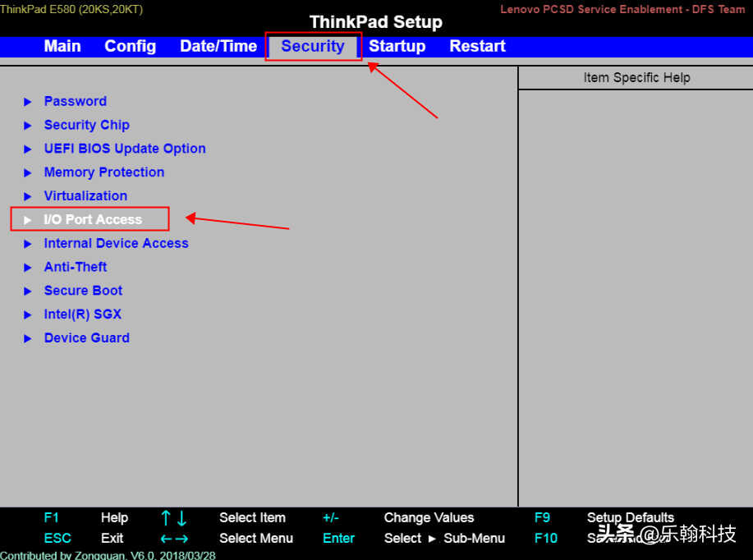This screenshot has width=753, height=560.
Task: Open the Password submenu
Action: coord(76,101)
